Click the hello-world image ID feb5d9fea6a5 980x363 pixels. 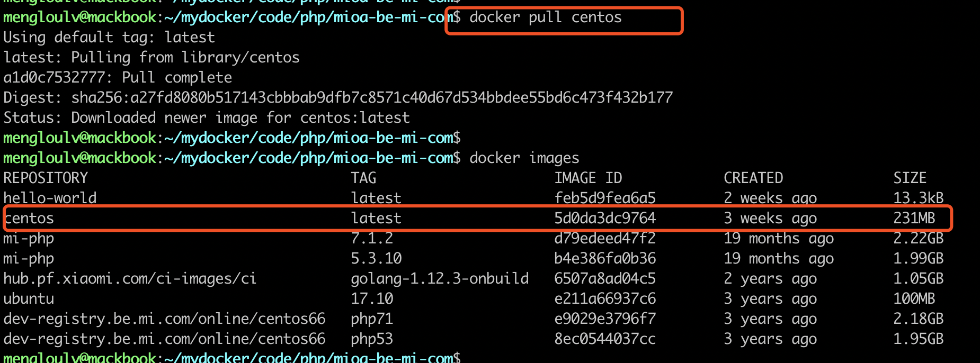click(x=605, y=198)
